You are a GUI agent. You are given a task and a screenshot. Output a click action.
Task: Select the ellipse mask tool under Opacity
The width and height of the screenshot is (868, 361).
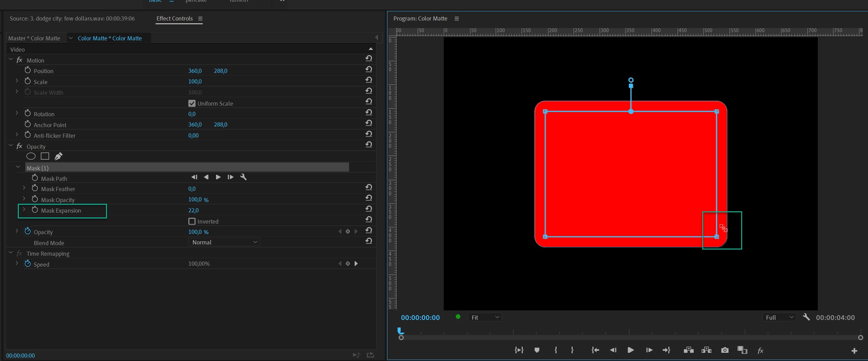[31, 157]
